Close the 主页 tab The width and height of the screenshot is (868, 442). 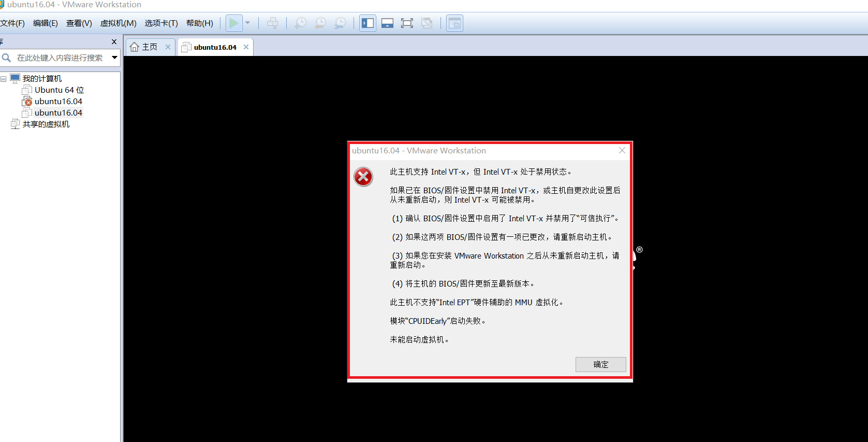(x=168, y=47)
